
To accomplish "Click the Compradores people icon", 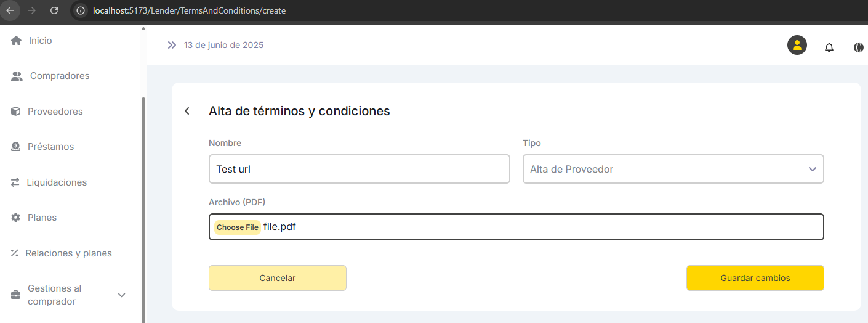I will tap(17, 76).
